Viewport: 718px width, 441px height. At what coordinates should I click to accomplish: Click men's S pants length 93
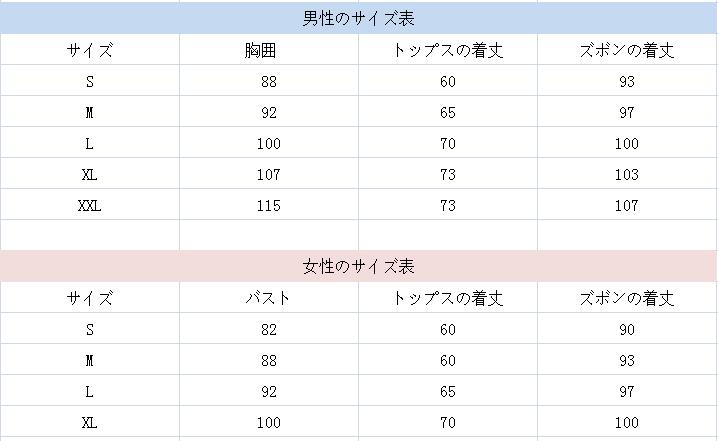(627, 81)
